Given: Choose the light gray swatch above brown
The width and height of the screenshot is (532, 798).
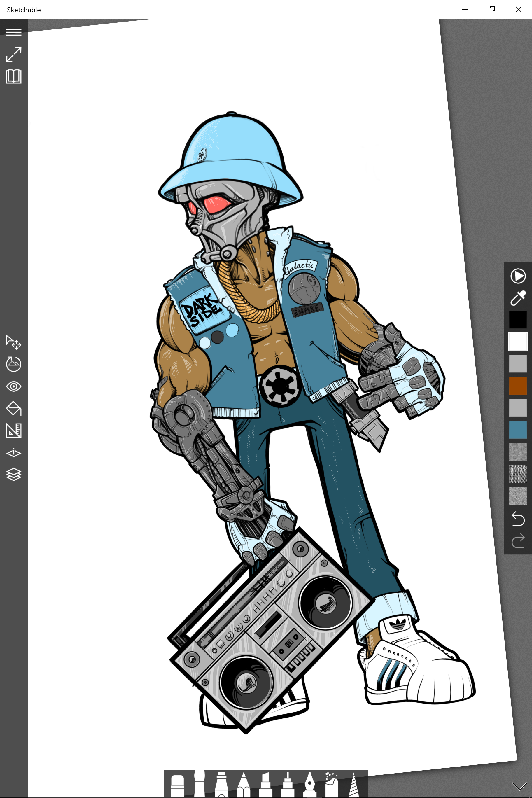Looking at the screenshot, I should click(x=518, y=364).
